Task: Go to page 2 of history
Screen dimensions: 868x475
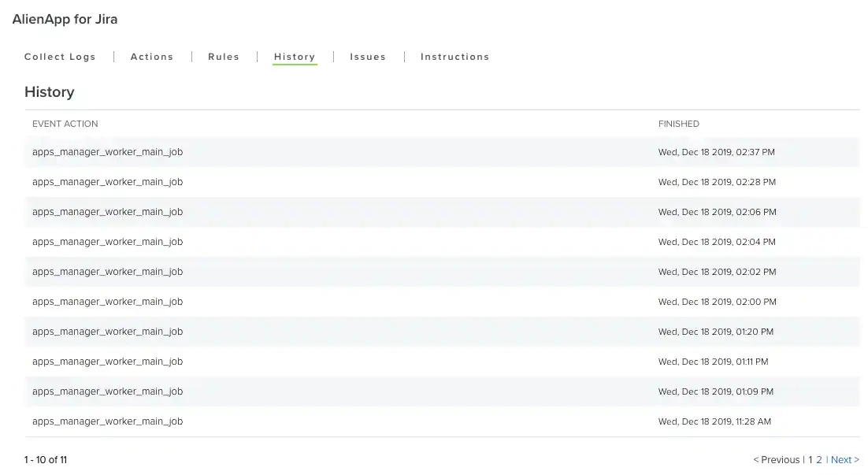Action: tap(818, 459)
